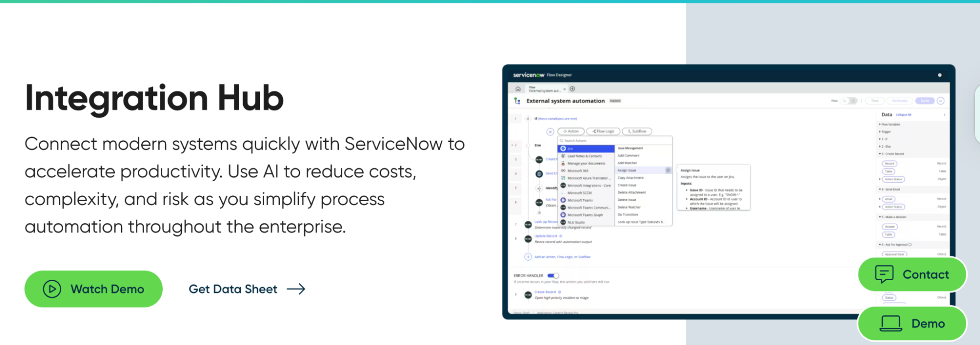
Task: Click the flow tree icon beside the title
Action: (517, 101)
